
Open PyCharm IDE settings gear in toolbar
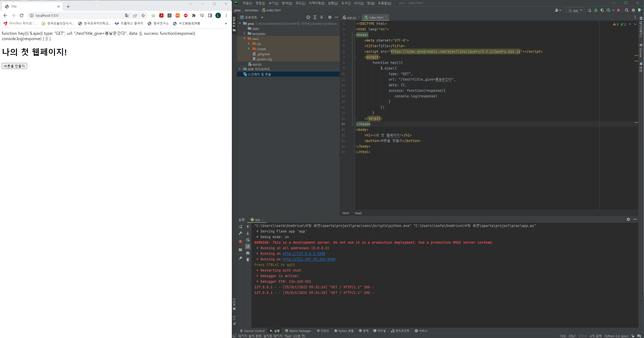pos(633,10)
